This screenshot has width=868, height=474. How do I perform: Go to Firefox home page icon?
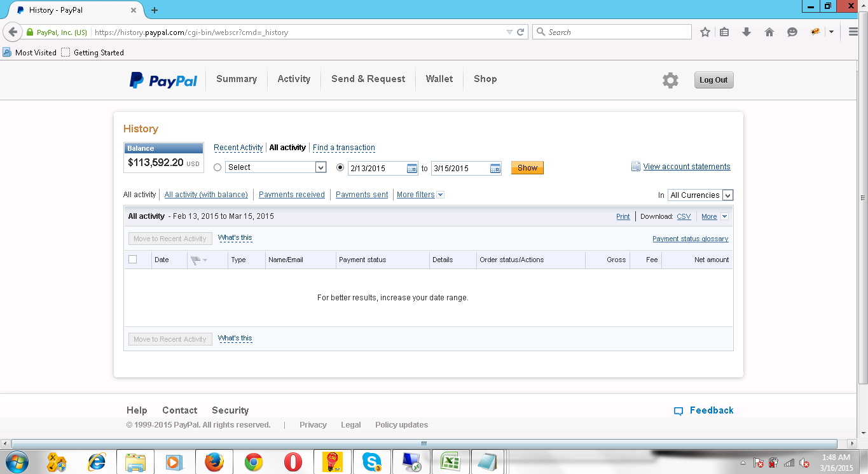(x=769, y=32)
